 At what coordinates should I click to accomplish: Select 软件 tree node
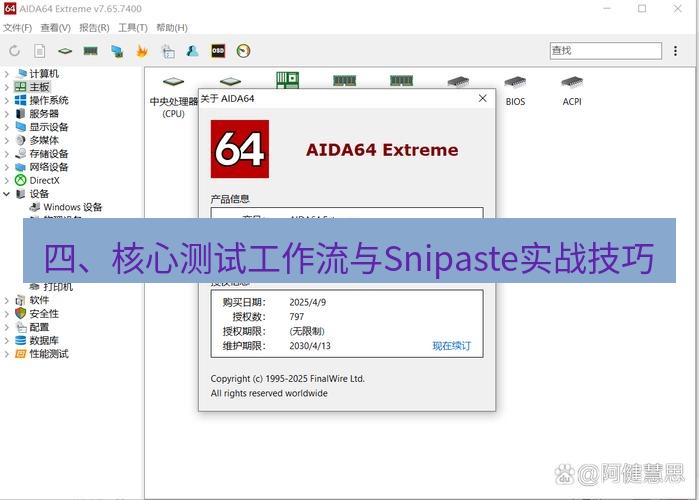click(x=39, y=300)
